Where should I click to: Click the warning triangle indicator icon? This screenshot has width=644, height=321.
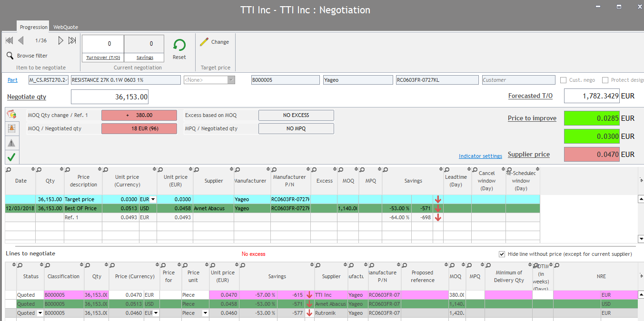tap(11, 143)
